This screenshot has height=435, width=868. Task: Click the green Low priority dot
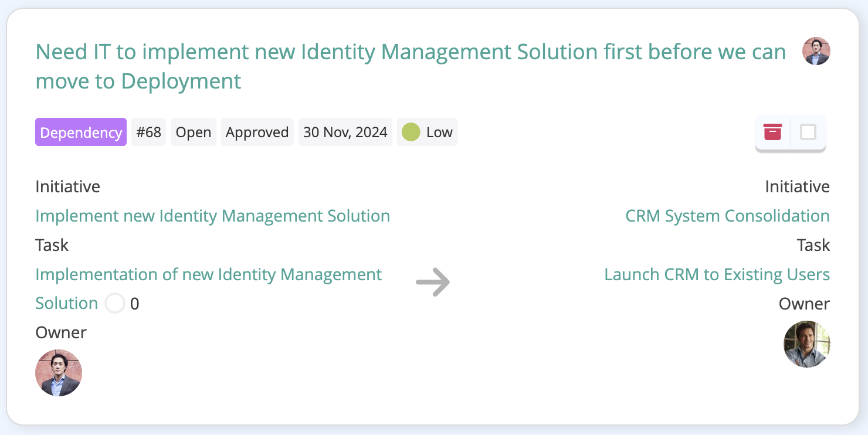coord(411,132)
